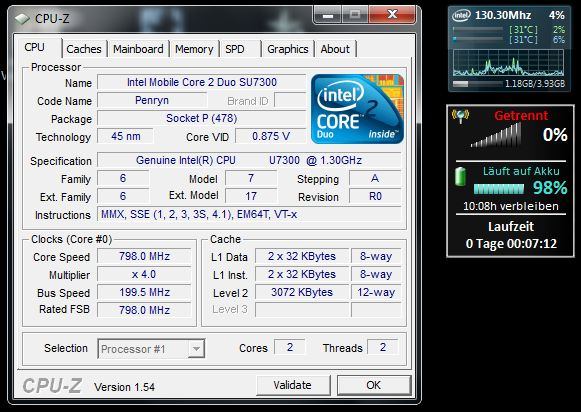This screenshot has height=412, width=581.
Task: Click the Multiplier value x 4.0
Action: click(144, 275)
